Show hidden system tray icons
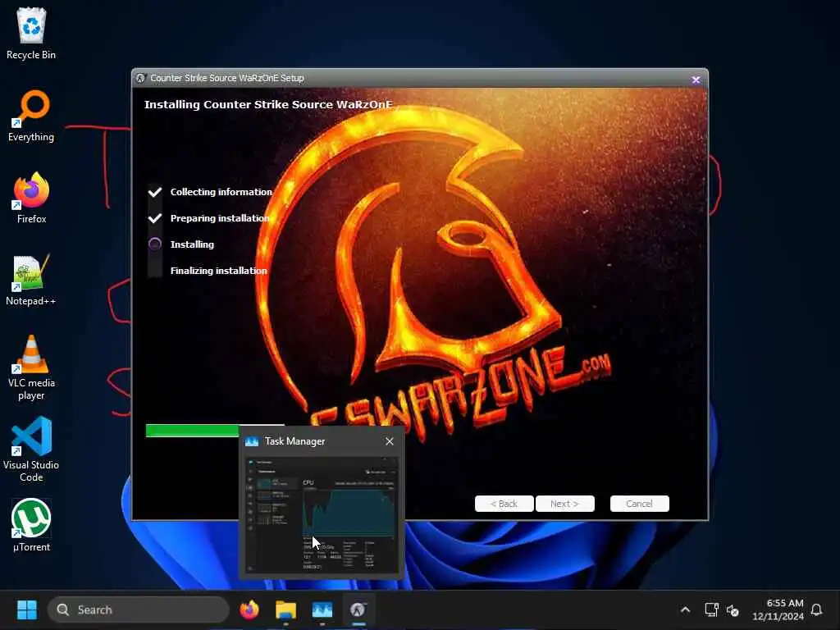 685,609
